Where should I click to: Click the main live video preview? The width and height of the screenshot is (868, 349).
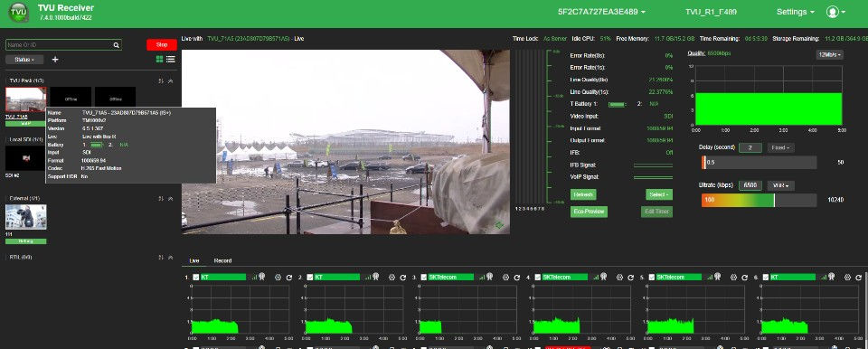[x=345, y=142]
